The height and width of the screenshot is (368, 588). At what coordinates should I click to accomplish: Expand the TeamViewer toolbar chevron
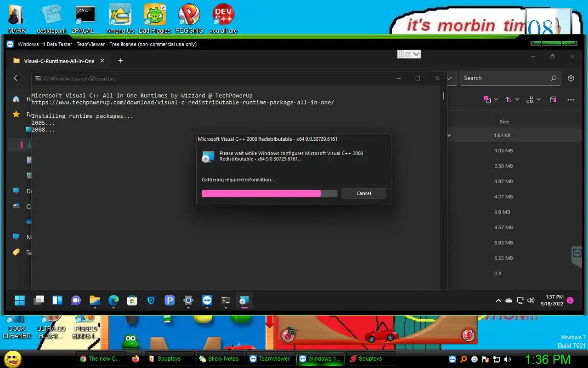point(417,54)
